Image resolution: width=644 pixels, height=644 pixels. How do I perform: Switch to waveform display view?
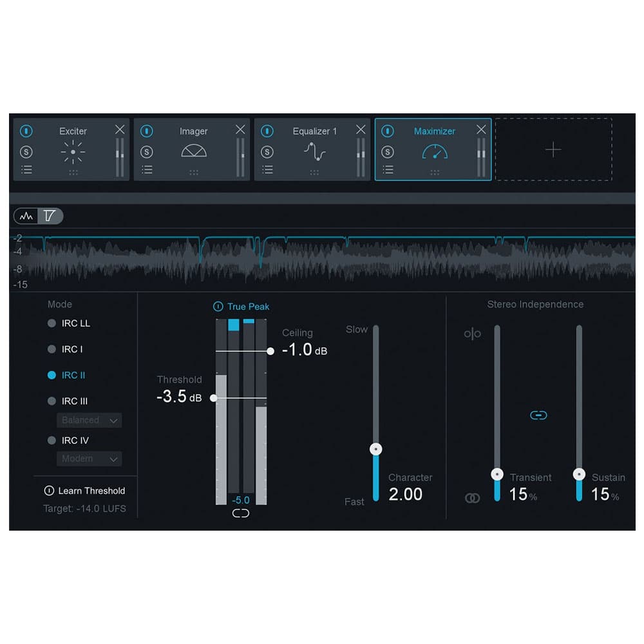click(x=26, y=216)
